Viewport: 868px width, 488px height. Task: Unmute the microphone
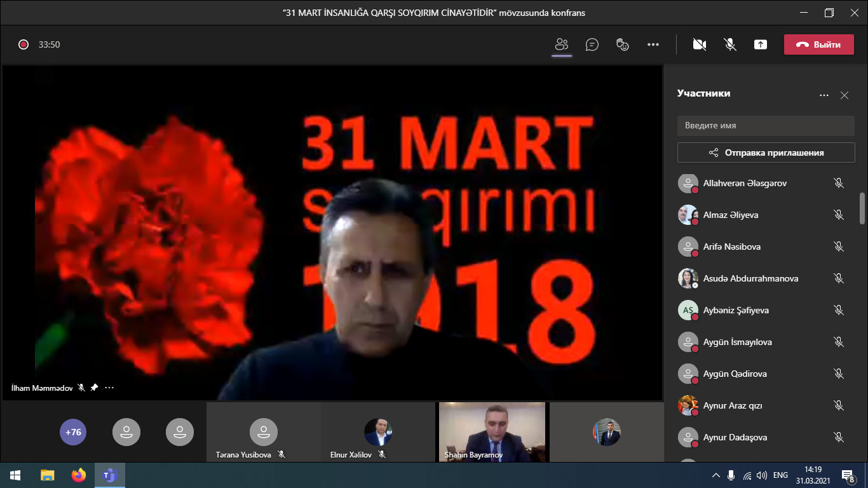(730, 44)
